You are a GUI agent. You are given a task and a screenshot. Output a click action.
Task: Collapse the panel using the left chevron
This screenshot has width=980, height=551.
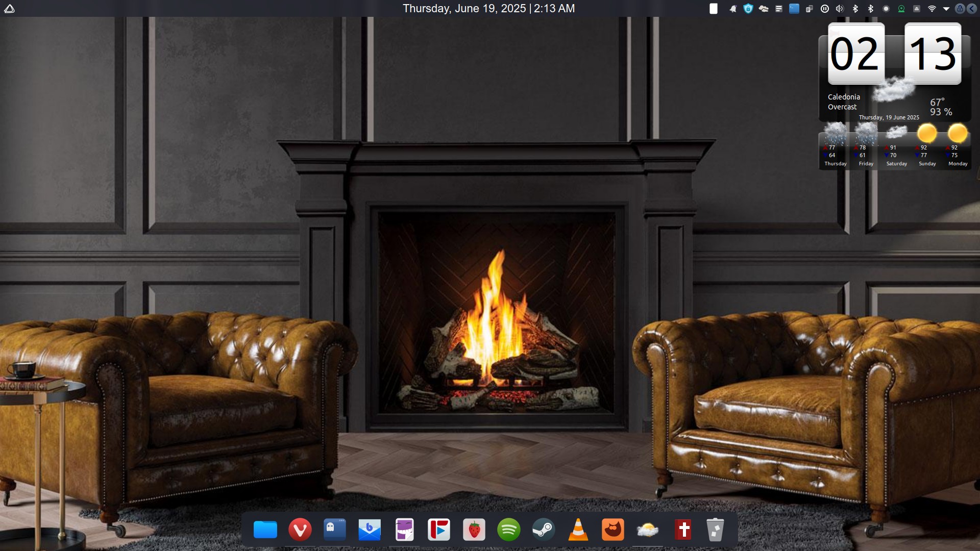point(971,9)
